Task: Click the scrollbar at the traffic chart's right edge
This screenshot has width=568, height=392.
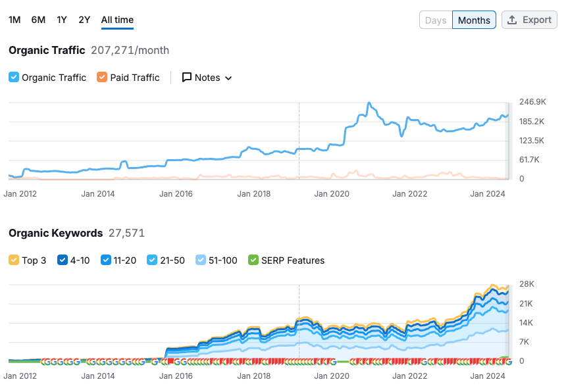Action: point(510,138)
